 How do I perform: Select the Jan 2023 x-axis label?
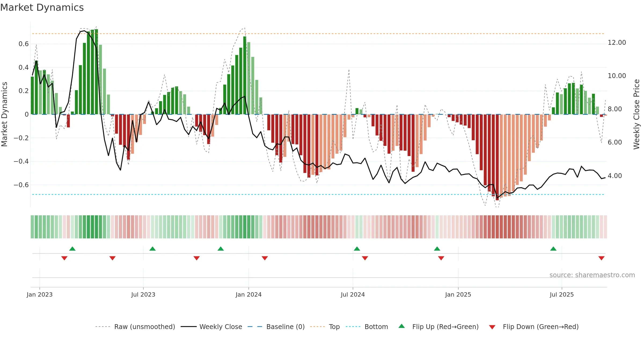click(40, 294)
